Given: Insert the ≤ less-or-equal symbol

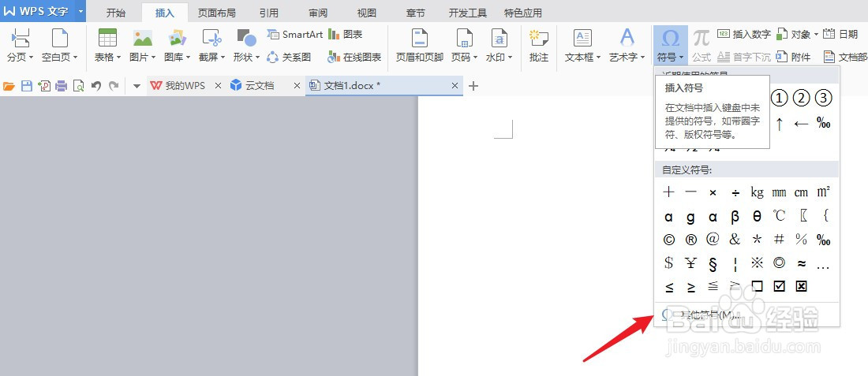Looking at the screenshot, I should 668,286.
